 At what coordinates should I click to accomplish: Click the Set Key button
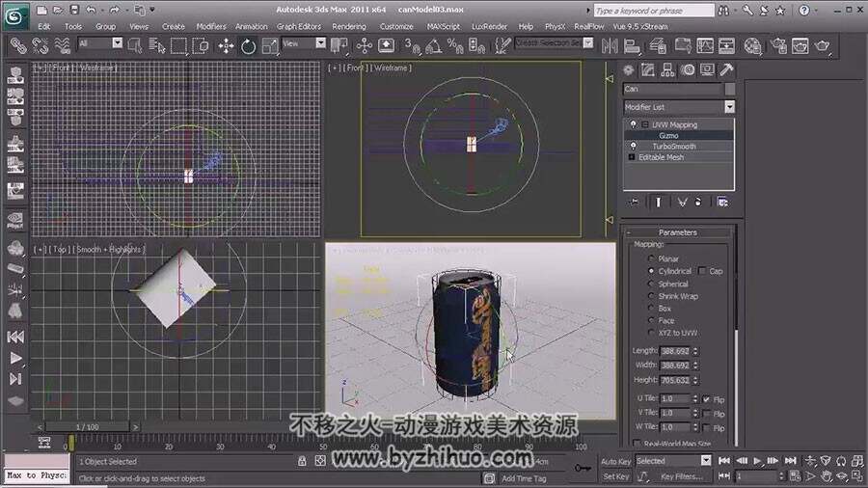point(616,475)
